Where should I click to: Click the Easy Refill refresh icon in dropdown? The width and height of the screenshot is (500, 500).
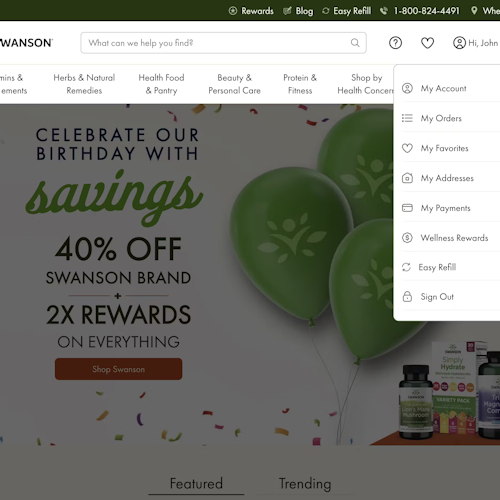[406, 267]
